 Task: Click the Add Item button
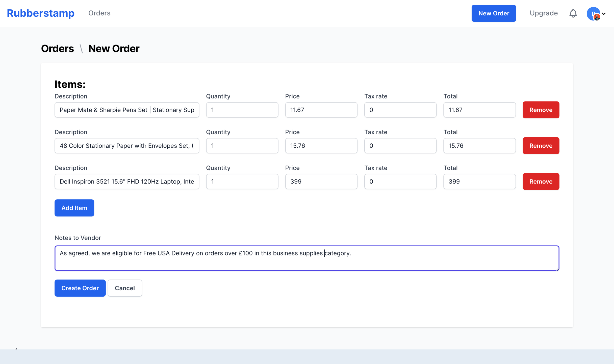(x=74, y=207)
